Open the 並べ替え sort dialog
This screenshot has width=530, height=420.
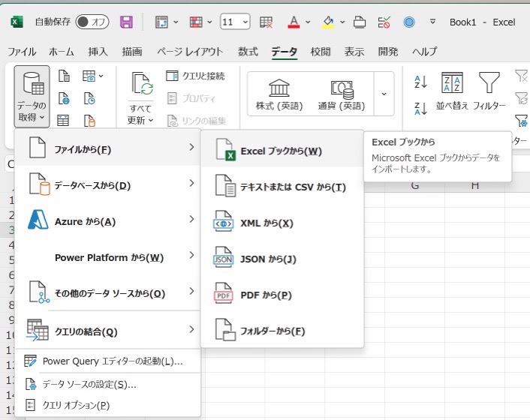tap(452, 91)
